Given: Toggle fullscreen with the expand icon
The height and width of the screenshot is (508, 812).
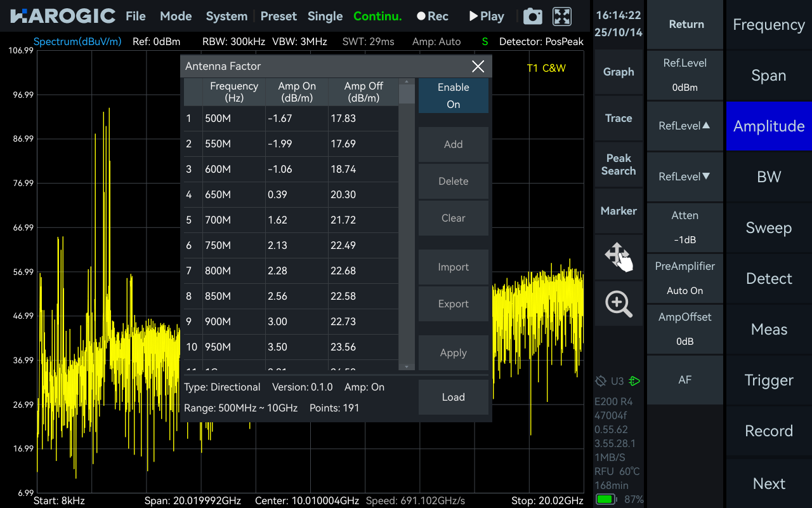Looking at the screenshot, I should tap(562, 17).
